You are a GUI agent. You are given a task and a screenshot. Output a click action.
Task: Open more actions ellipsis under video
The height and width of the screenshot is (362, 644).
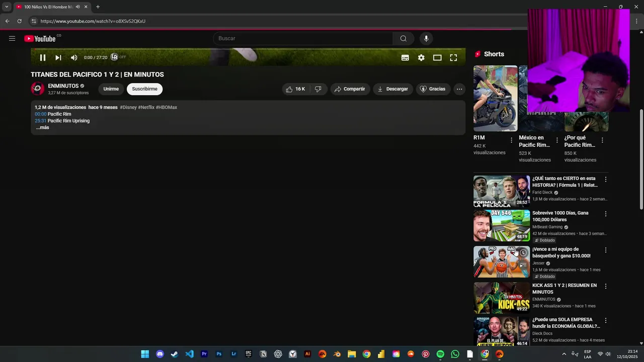pos(459,89)
